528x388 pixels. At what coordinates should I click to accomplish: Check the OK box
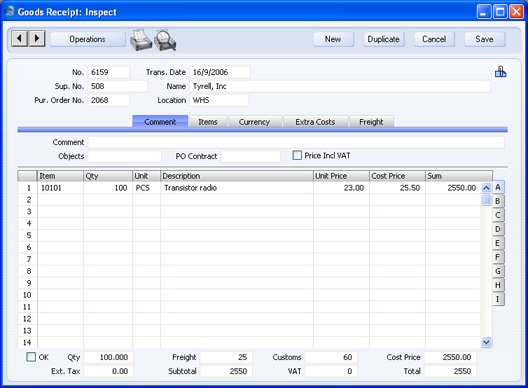coord(31,357)
